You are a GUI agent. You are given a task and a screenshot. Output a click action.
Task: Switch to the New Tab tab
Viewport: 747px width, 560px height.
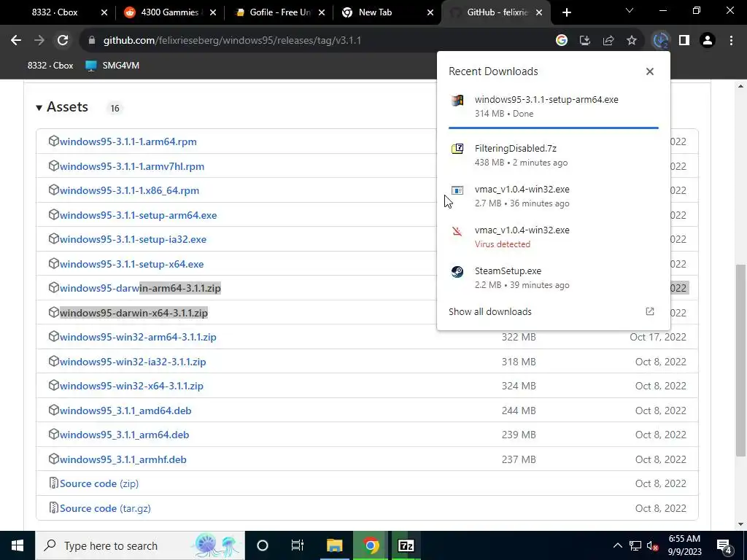pos(375,12)
